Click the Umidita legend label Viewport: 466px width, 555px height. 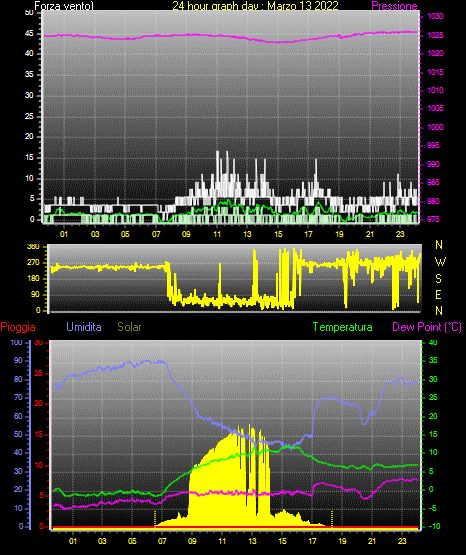click(x=84, y=327)
